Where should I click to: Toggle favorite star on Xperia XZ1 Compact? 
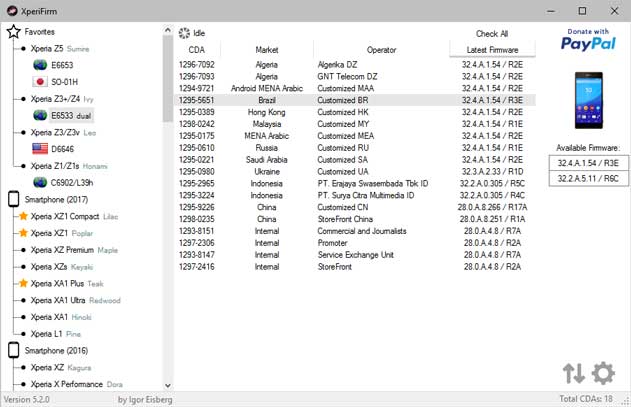[23, 216]
